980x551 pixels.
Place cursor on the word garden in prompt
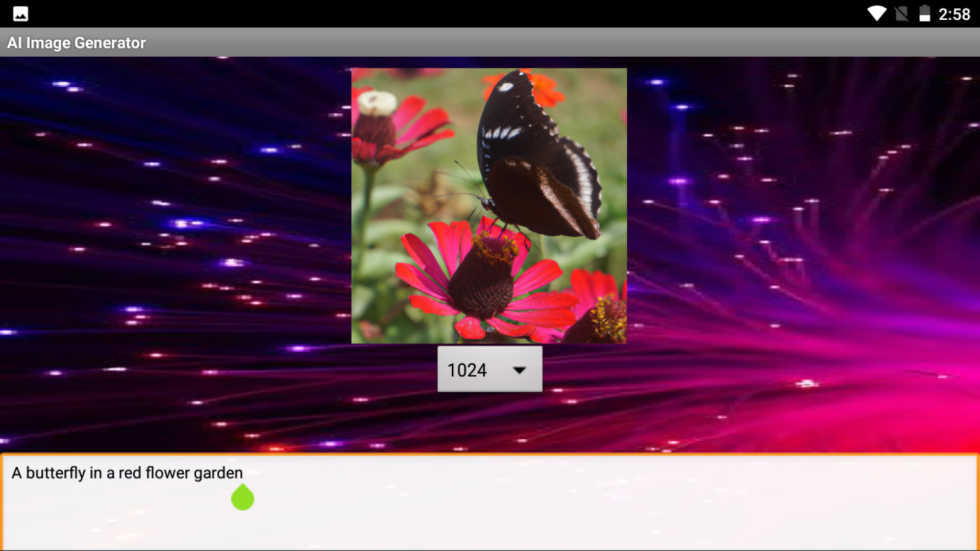(218, 473)
